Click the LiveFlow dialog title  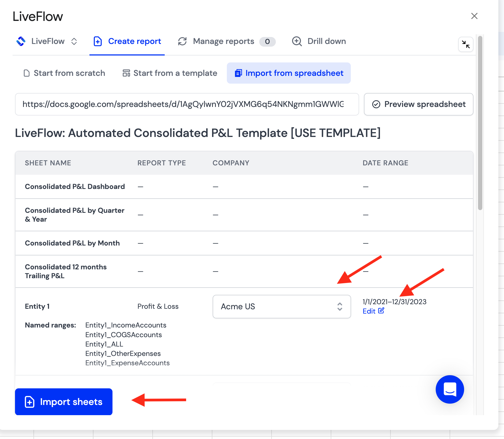click(38, 17)
